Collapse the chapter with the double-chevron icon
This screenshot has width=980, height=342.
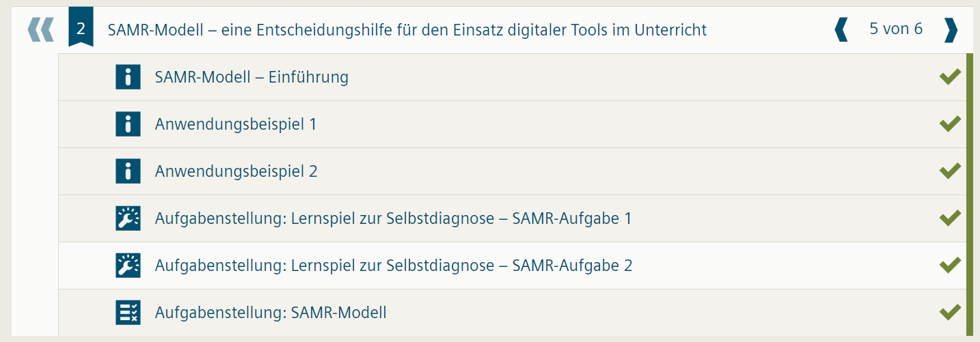point(41,30)
